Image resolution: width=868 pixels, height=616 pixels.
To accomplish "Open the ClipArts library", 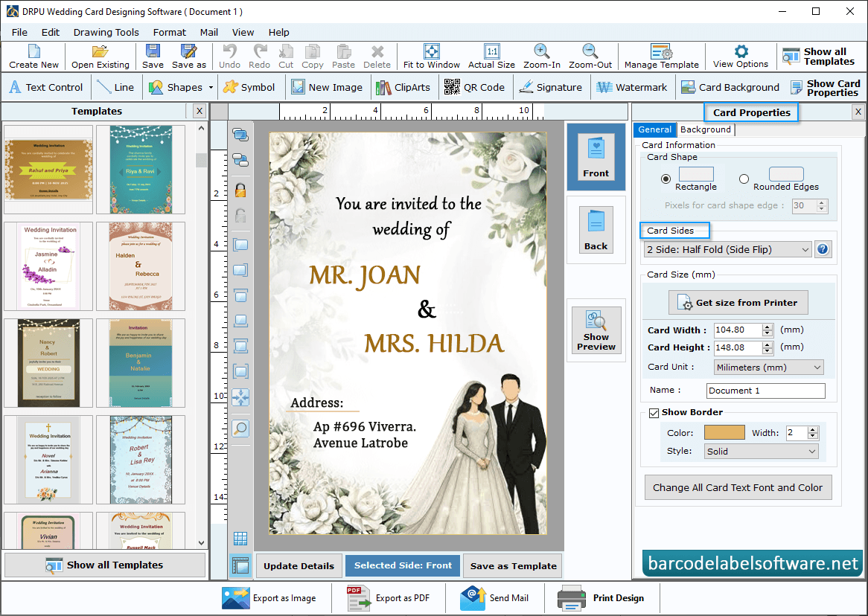I will tap(403, 88).
